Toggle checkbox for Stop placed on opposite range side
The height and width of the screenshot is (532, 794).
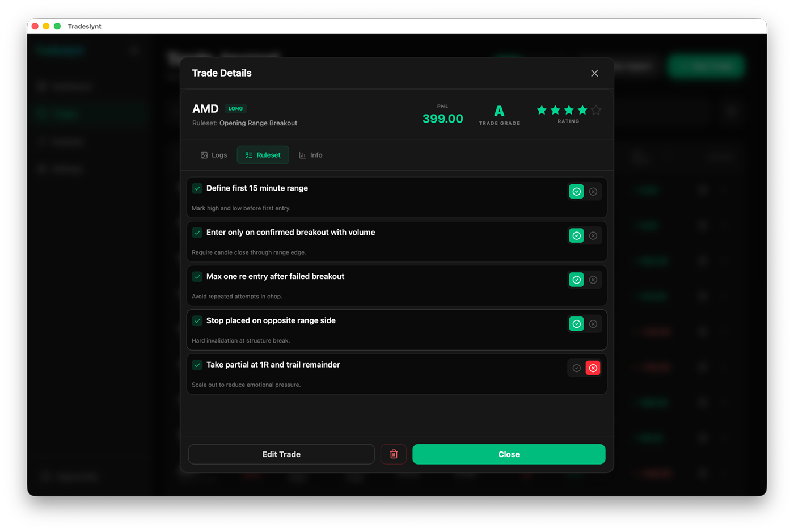pos(197,321)
